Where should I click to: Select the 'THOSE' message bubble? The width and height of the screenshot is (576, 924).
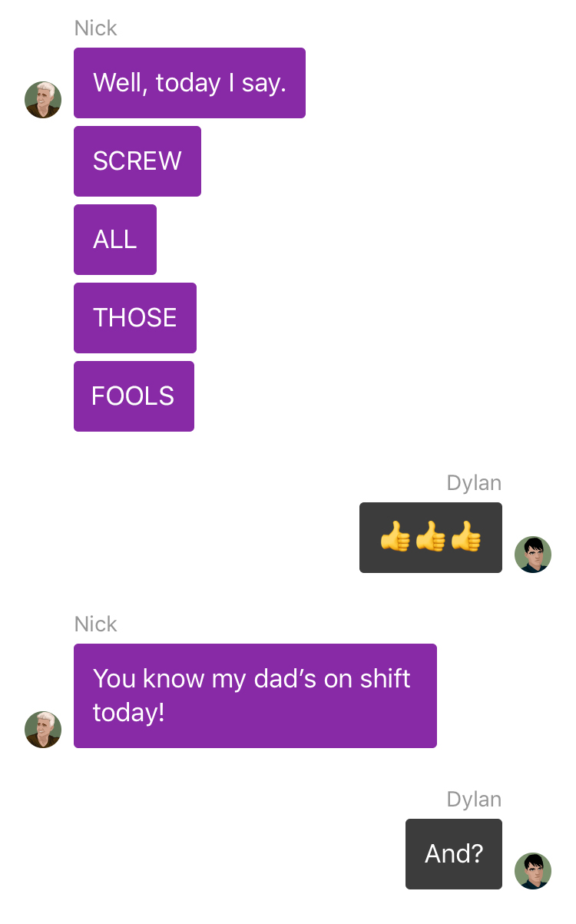135,318
